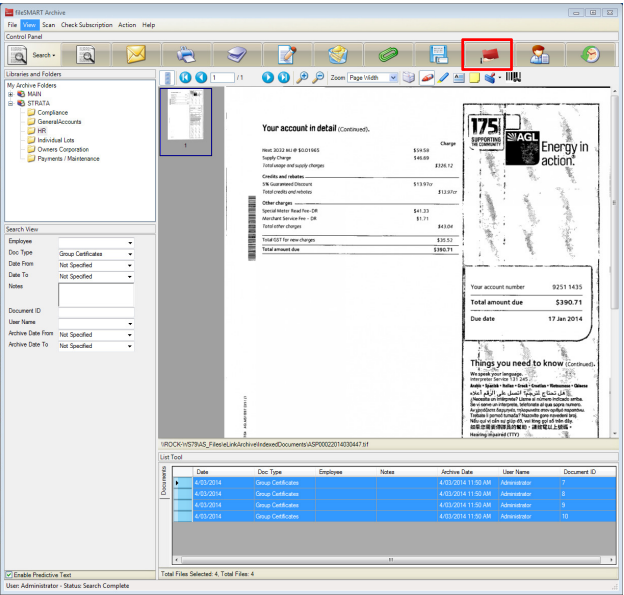Select the GeneralAccounts folder

coord(59,122)
